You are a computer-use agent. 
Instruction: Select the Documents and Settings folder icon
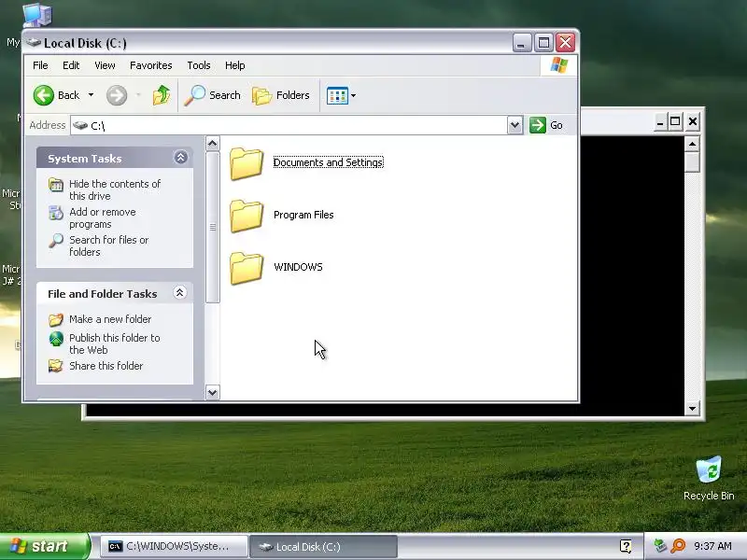(x=247, y=163)
